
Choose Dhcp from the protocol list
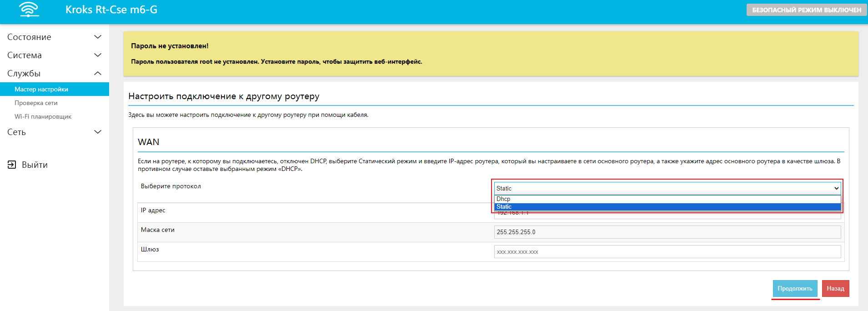[503, 199]
